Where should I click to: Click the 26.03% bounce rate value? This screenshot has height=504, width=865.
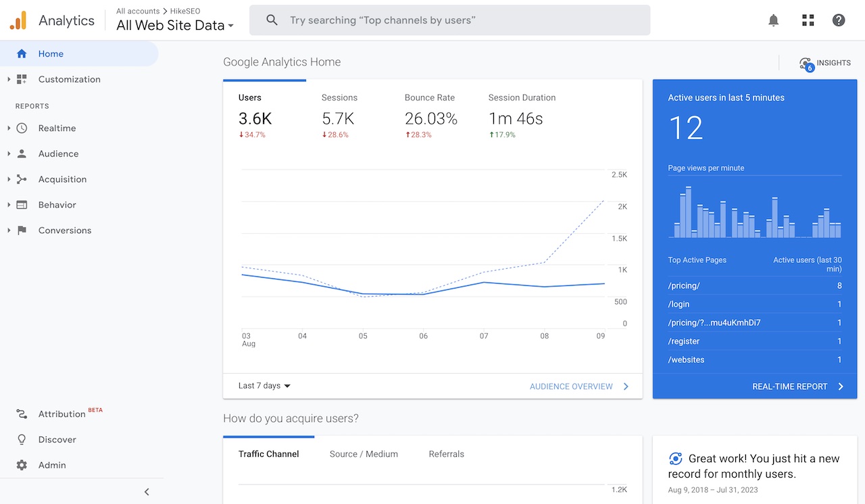[x=431, y=119]
